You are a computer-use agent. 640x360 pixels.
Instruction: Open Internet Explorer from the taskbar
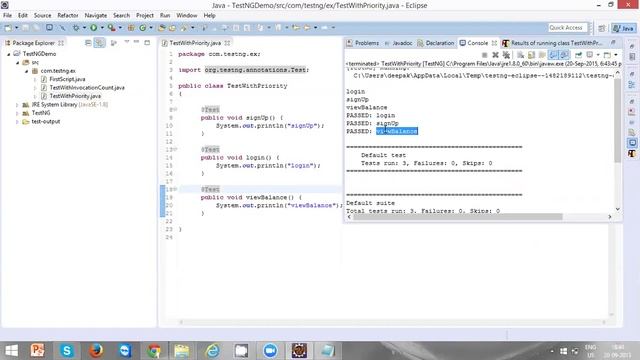point(212,351)
